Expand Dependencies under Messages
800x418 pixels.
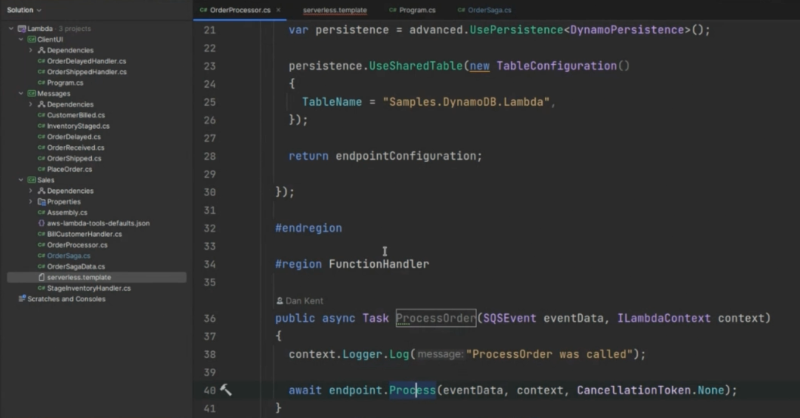coord(31,104)
